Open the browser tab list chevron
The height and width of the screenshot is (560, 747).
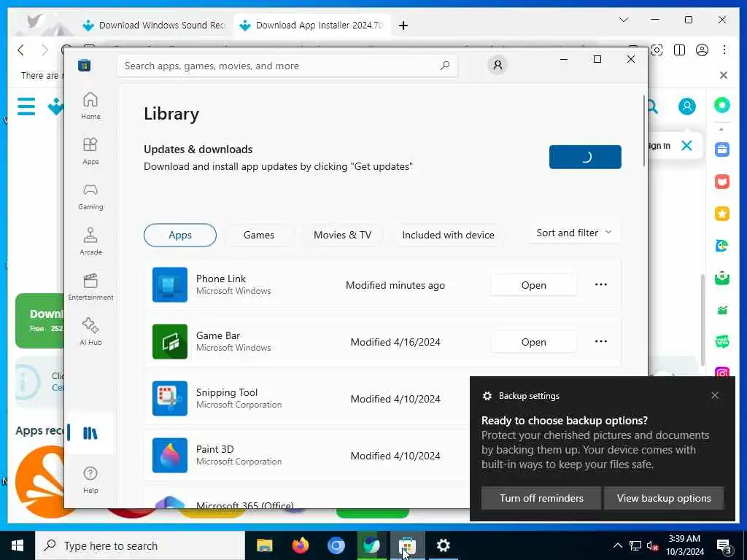(x=624, y=20)
